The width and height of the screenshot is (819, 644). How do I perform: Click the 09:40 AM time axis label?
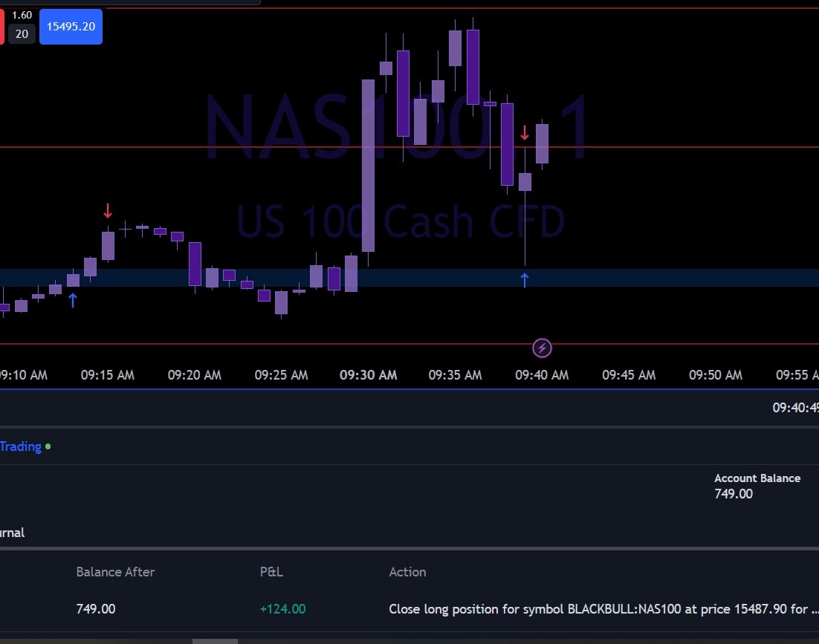pyautogui.click(x=542, y=375)
